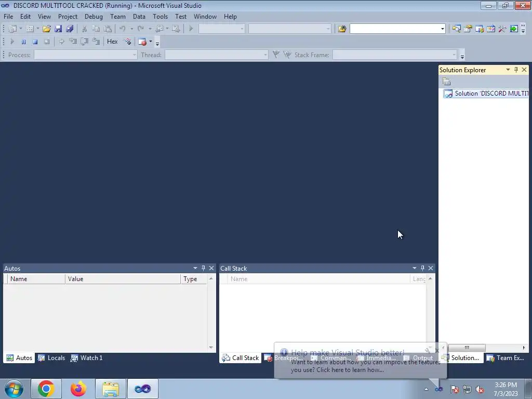Click the Cut scissors icon
Viewport: 532px width, 399px height.
point(85,29)
